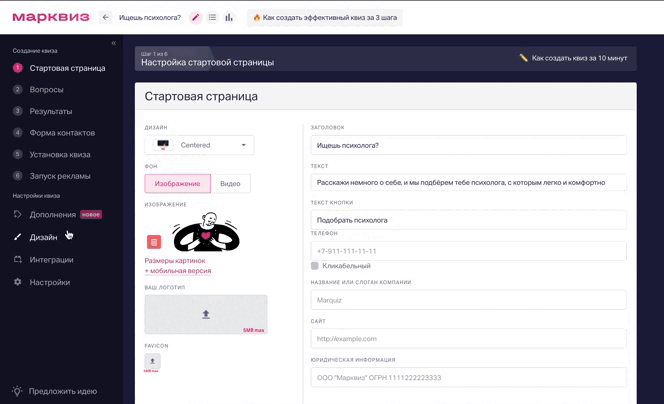Click the step 6 circle icon
This screenshot has height=404, width=664.
(17, 176)
